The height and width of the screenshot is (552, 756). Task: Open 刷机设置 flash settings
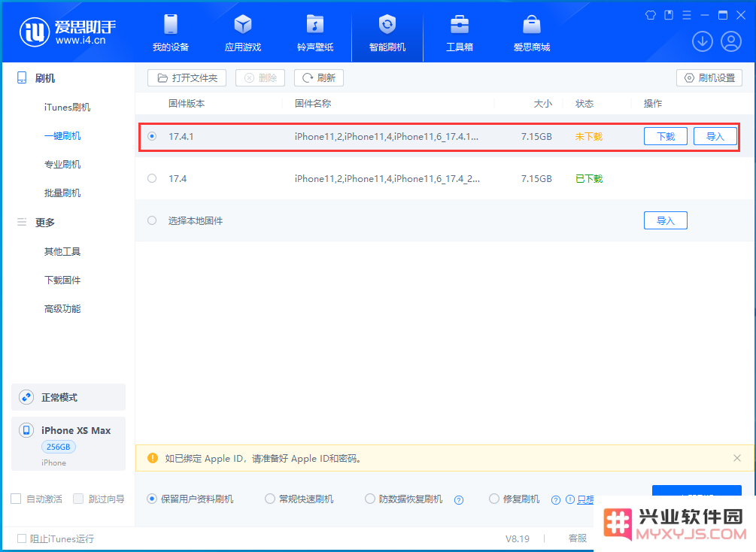(x=709, y=77)
